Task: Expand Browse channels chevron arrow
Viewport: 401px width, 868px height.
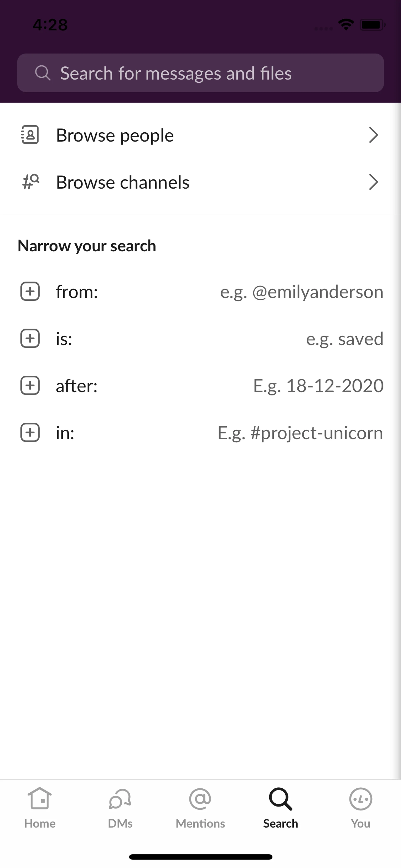Action: 373,182
